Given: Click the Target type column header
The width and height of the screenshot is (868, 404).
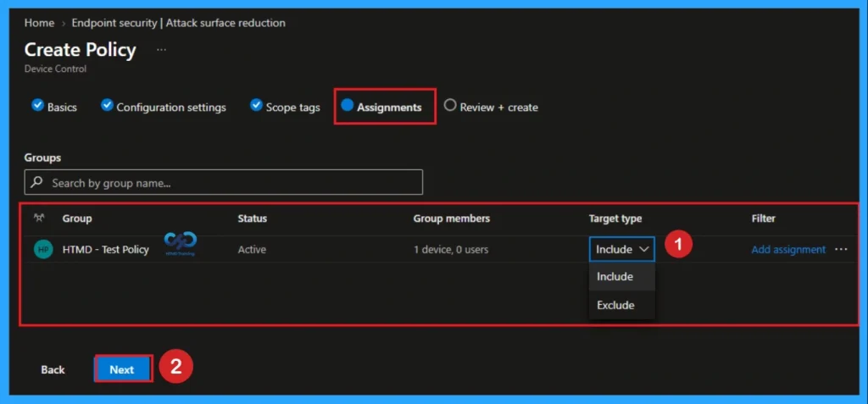Looking at the screenshot, I should tap(615, 219).
